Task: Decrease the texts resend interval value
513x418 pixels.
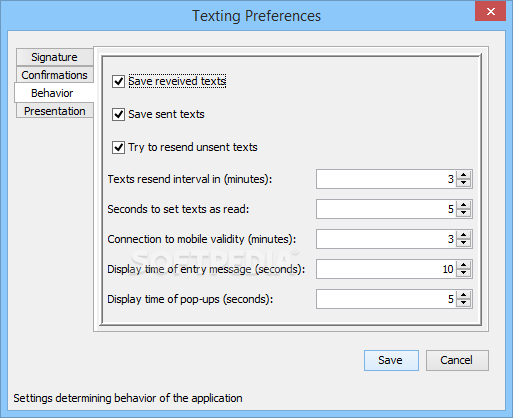Action: [x=463, y=183]
